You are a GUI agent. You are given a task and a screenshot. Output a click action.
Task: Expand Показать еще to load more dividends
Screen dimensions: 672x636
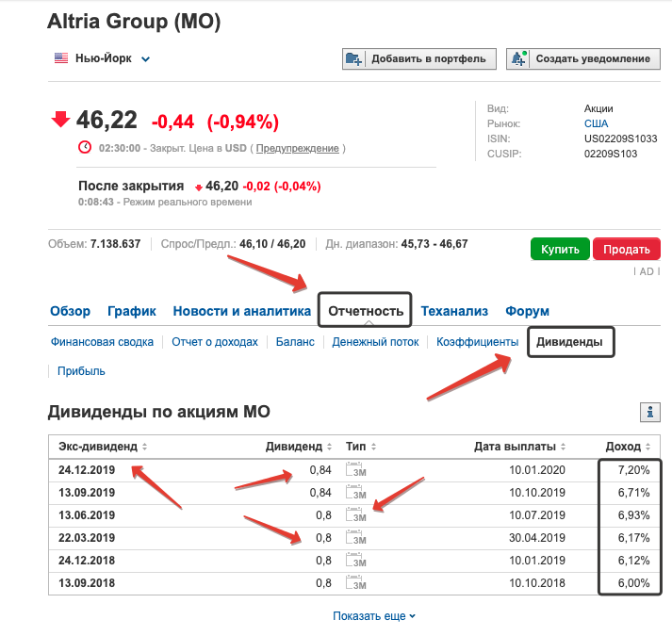tap(374, 616)
